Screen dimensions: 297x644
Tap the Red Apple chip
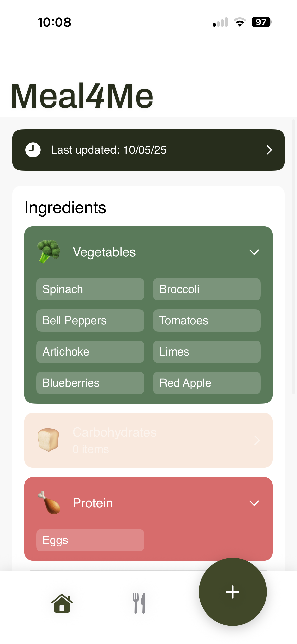(207, 383)
